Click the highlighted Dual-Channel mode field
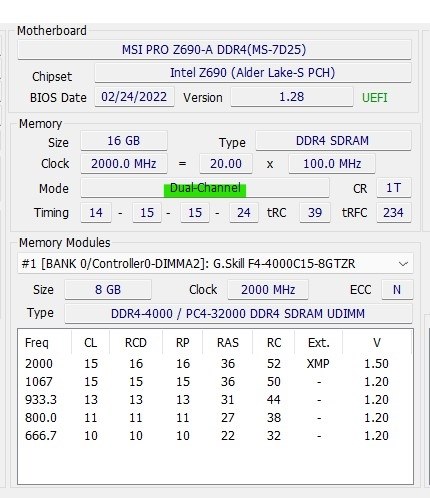The height and width of the screenshot is (498, 430). 205,188
